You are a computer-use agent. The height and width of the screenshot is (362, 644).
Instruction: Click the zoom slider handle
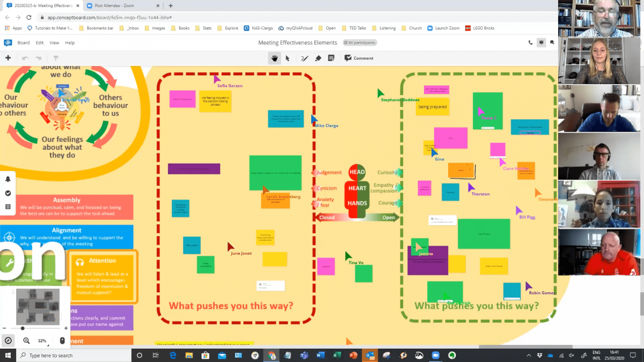23,328
